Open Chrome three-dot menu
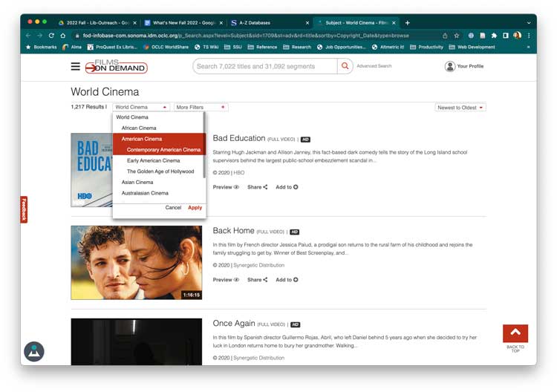557x392 pixels. click(529, 36)
